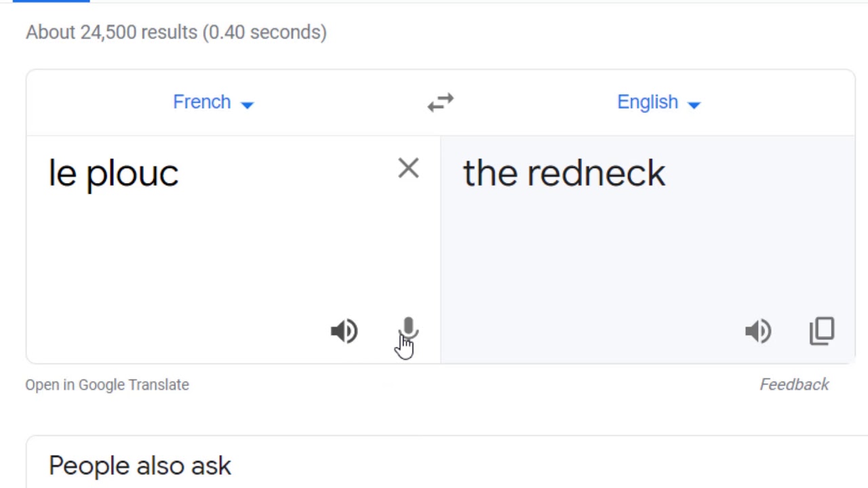Open the English target language selector
The width and height of the screenshot is (868, 488).
[x=648, y=102]
